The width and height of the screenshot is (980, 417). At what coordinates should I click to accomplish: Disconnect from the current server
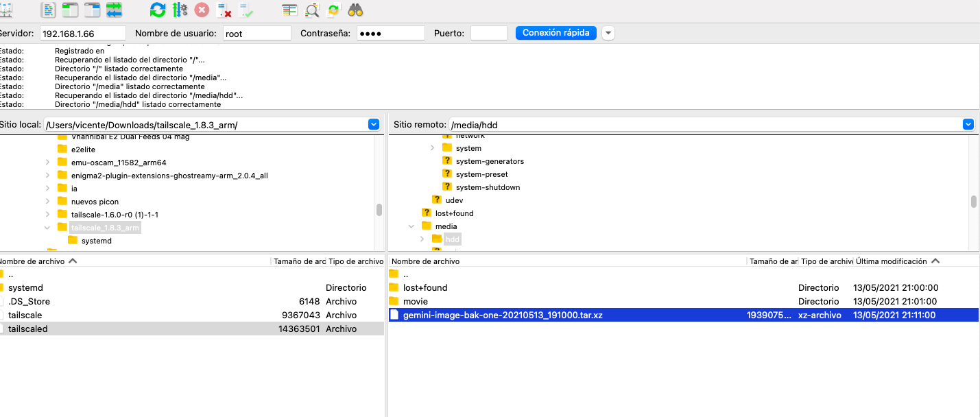click(x=224, y=10)
